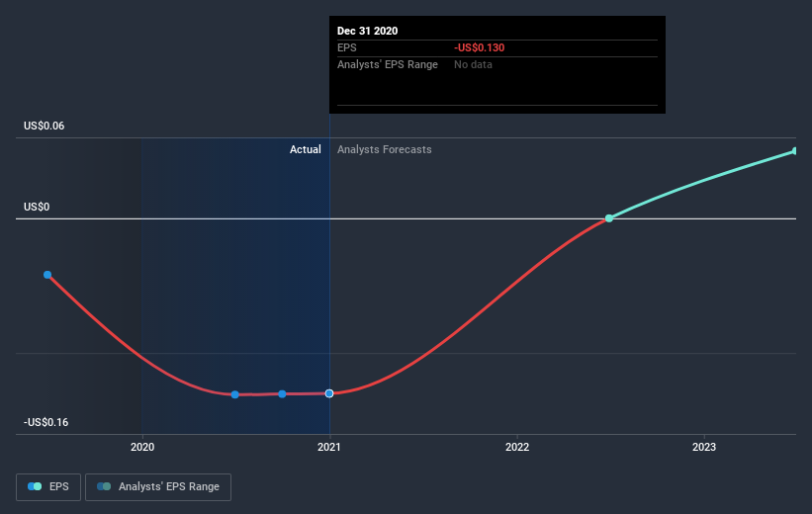Click the 2020 x-axis label
This screenshot has width=812, height=514.
142,447
